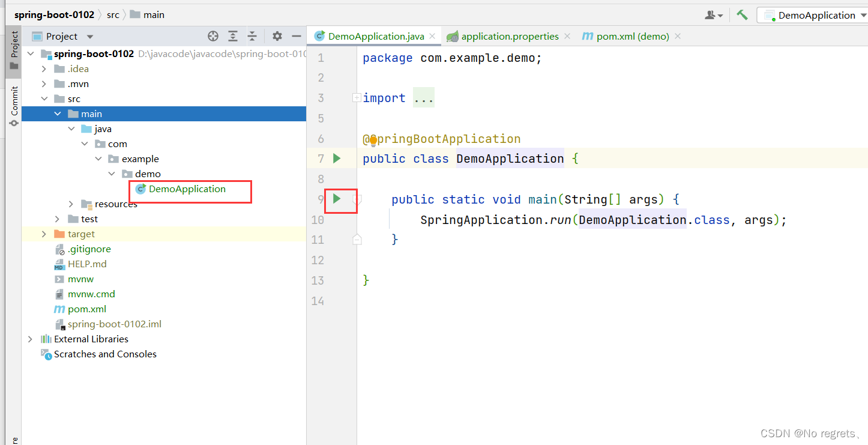Open the Project tool window sidebar tab
This screenshot has width=868, height=445.
pyautogui.click(x=14, y=51)
